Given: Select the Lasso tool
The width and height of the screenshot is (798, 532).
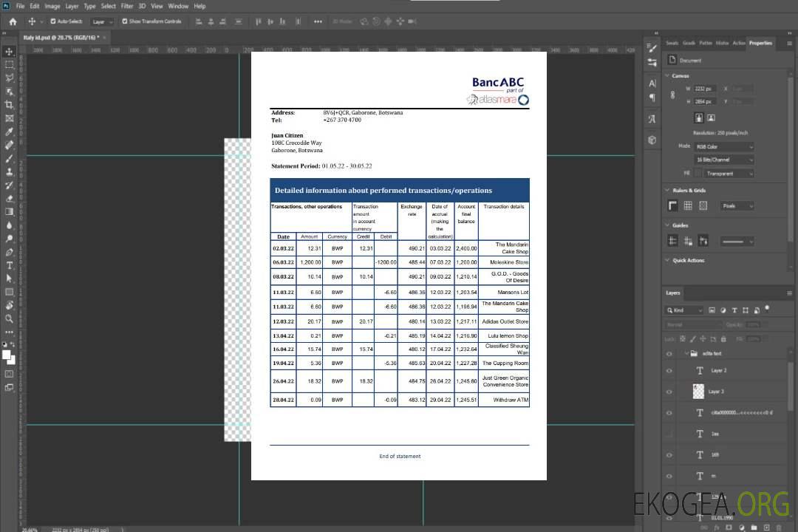Looking at the screenshot, I should [x=9, y=78].
